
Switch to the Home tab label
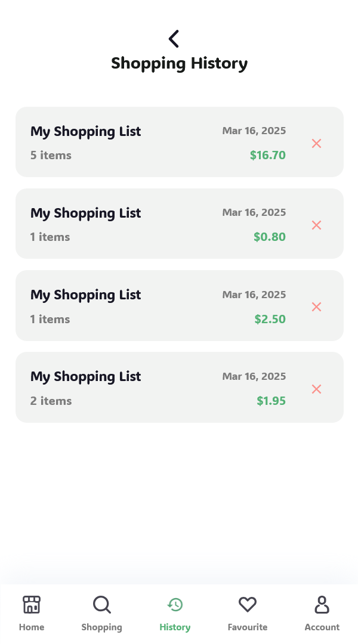[x=32, y=627]
